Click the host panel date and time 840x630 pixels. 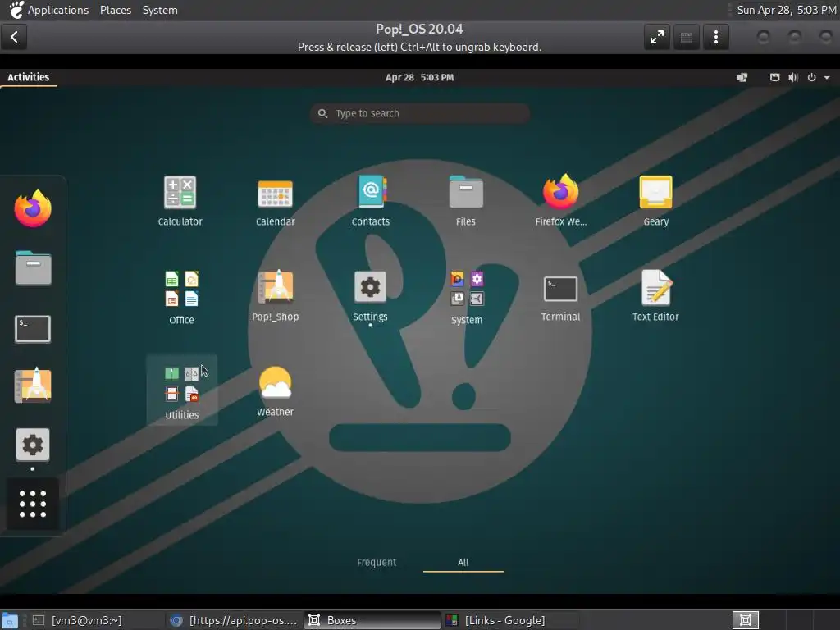[786, 10]
